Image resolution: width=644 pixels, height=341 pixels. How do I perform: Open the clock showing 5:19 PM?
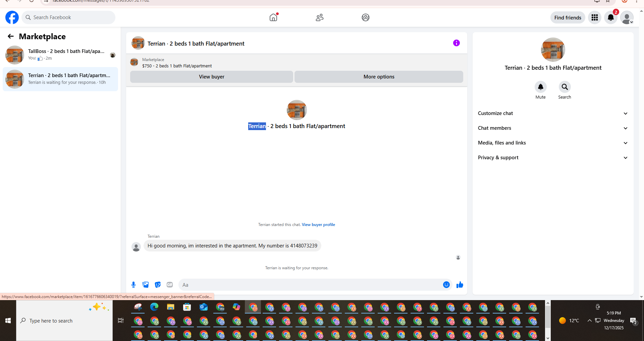(614, 321)
